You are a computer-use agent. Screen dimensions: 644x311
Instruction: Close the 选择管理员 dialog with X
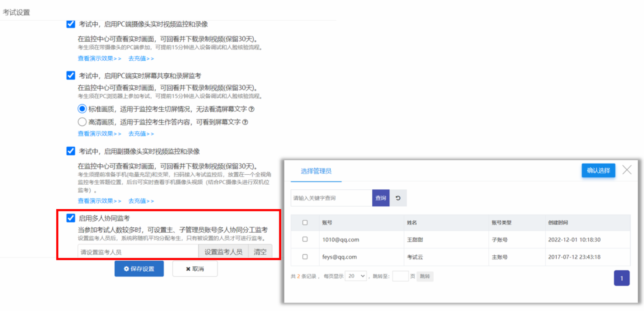(x=627, y=170)
